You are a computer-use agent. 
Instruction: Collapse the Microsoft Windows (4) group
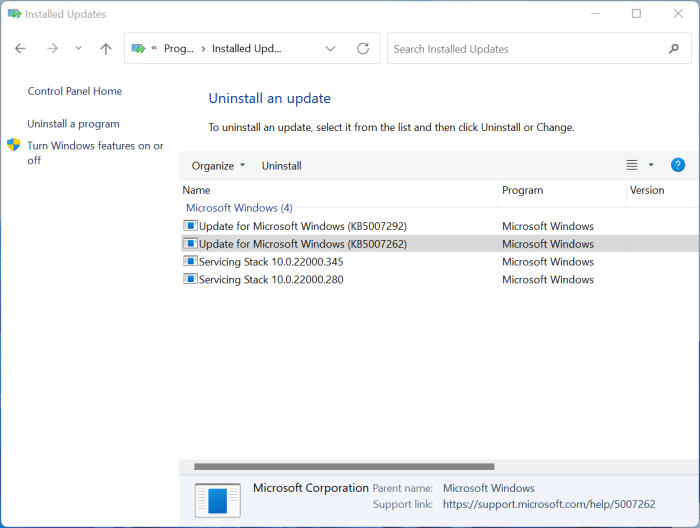(x=239, y=208)
